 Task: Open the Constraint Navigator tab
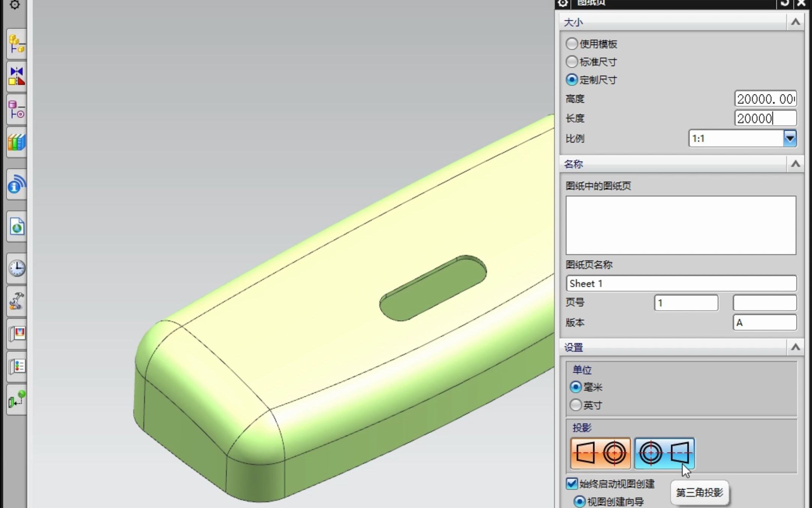[x=16, y=76]
